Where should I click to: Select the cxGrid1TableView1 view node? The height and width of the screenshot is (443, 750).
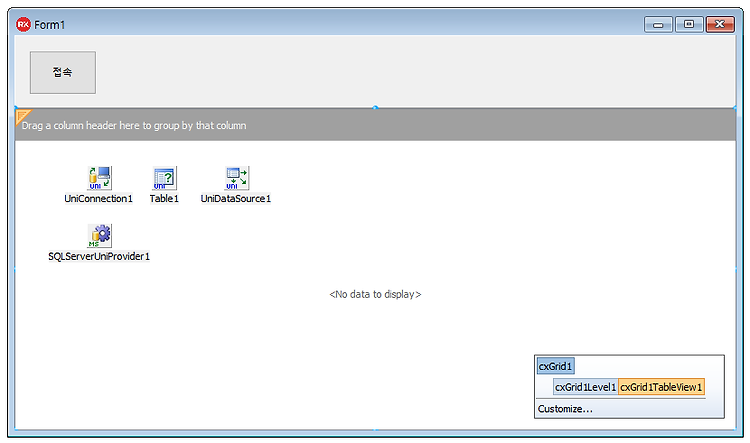[x=661, y=387]
